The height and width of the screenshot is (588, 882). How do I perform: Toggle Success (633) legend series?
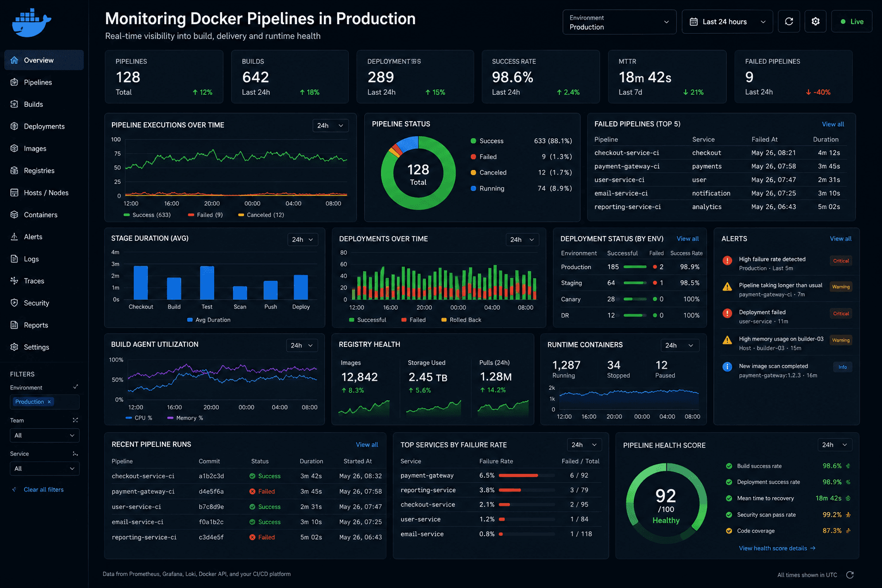[x=147, y=215]
